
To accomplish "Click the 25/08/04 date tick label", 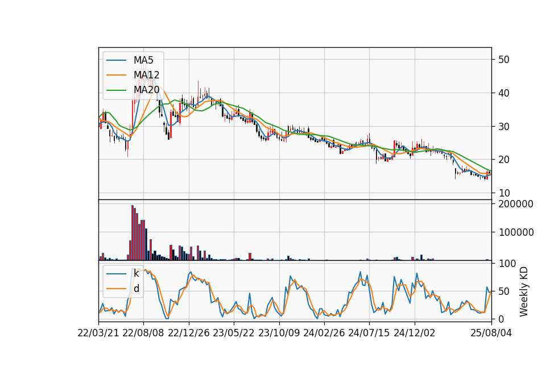I will point(491,333).
